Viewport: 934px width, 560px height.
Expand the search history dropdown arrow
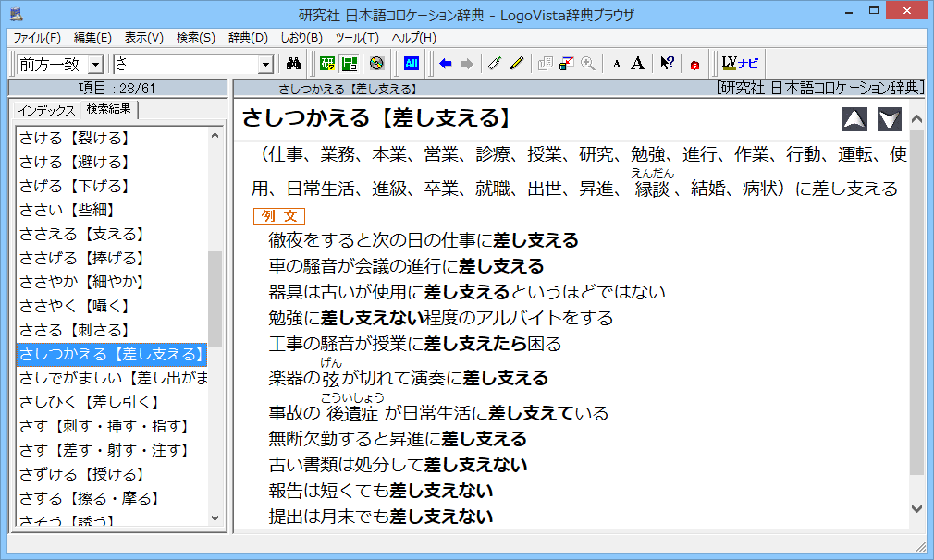(266, 64)
